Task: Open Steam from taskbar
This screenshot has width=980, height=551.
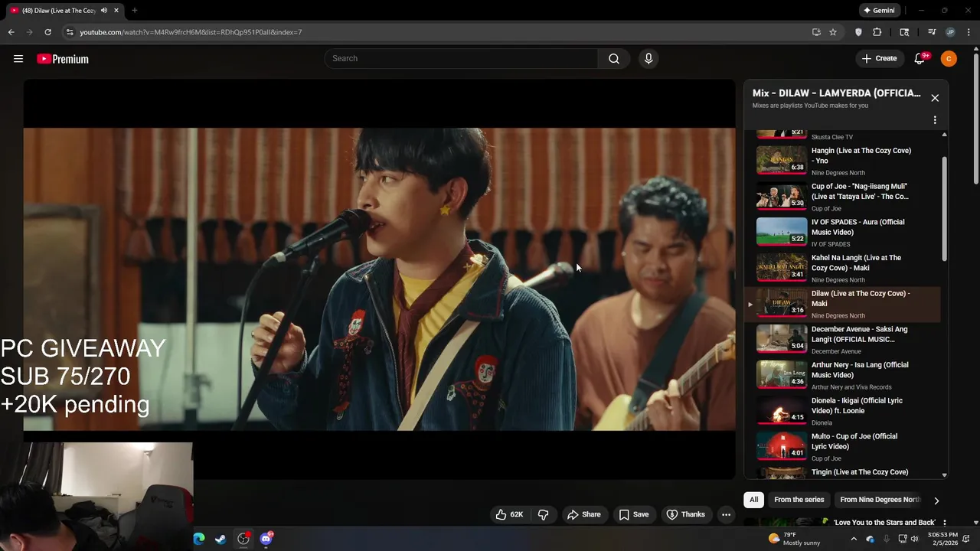Action: (x=220, y=539)
